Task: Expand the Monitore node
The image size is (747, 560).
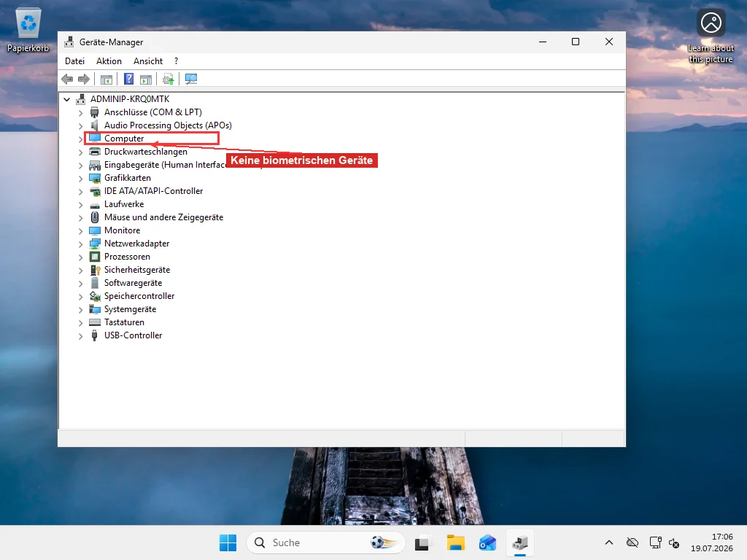Action: coord(80,231)
